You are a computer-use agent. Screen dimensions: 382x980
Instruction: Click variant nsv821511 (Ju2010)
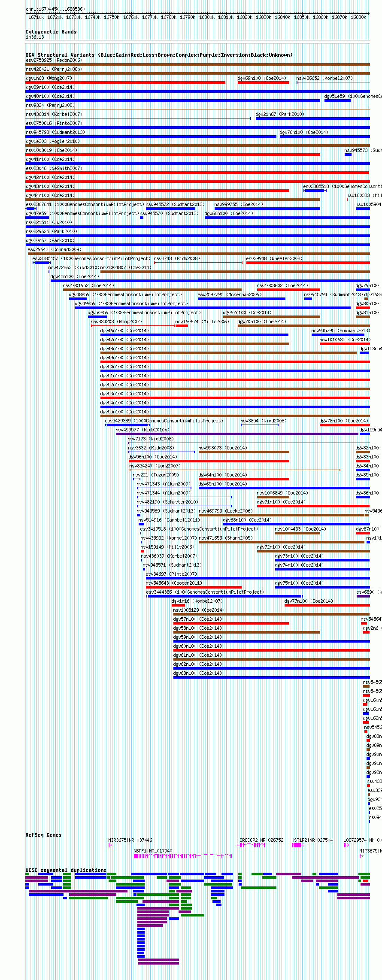coord(49,222)
